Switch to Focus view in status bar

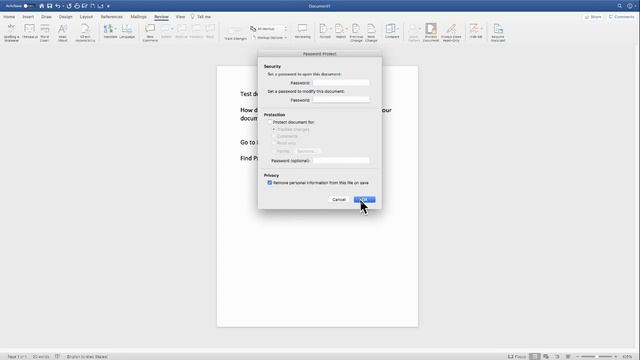(x=517, y=356)
